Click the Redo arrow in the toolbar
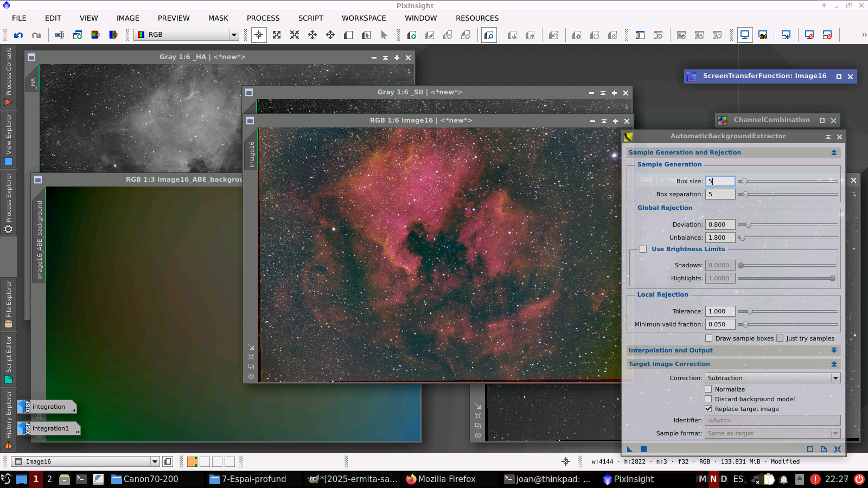 (36, 35)
